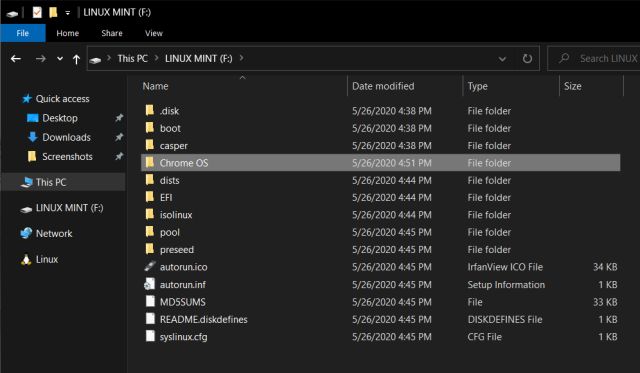This screenshot has height=373, width=640.
Task: Select the preseed folder icon
Action: pyautogui.click(x=150, y=249)
